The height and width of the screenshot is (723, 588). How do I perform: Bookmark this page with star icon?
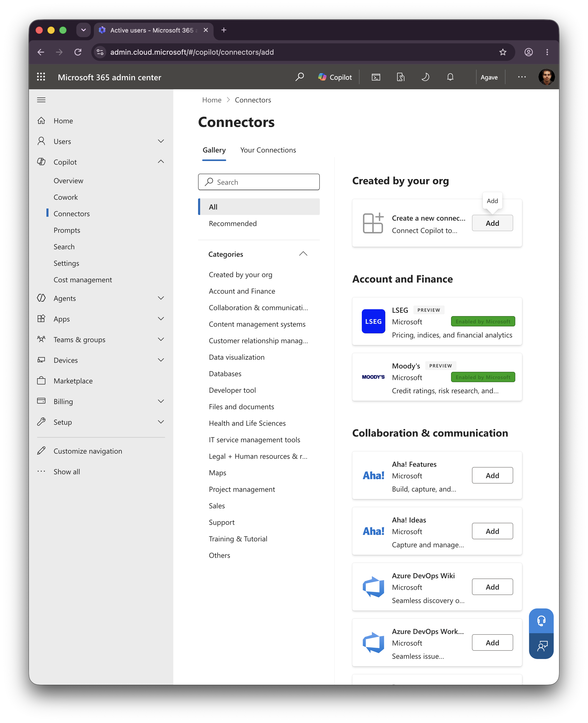503,52
